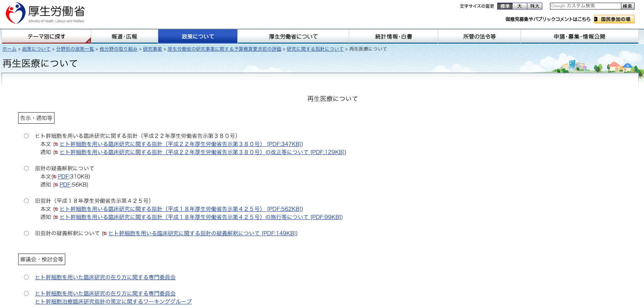Viewport: 644px width, 307px height.
Task: Click PDF icon beside 425号 の施行等について link
Action: click(x=56, y=217)
